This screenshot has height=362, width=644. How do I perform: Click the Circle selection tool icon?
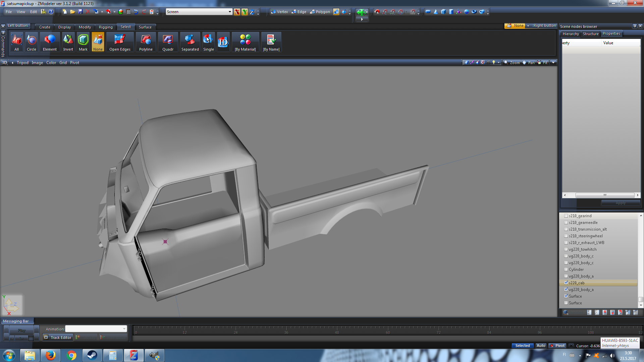[32, 42]
